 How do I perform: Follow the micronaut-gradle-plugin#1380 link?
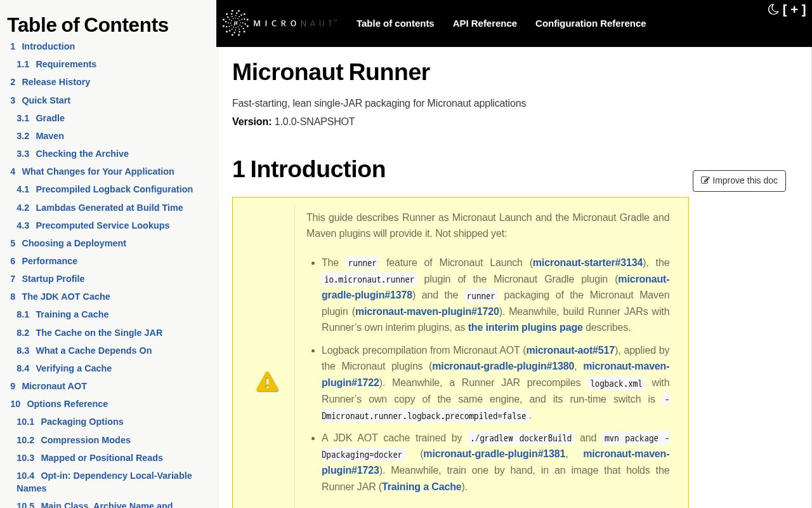503,366
